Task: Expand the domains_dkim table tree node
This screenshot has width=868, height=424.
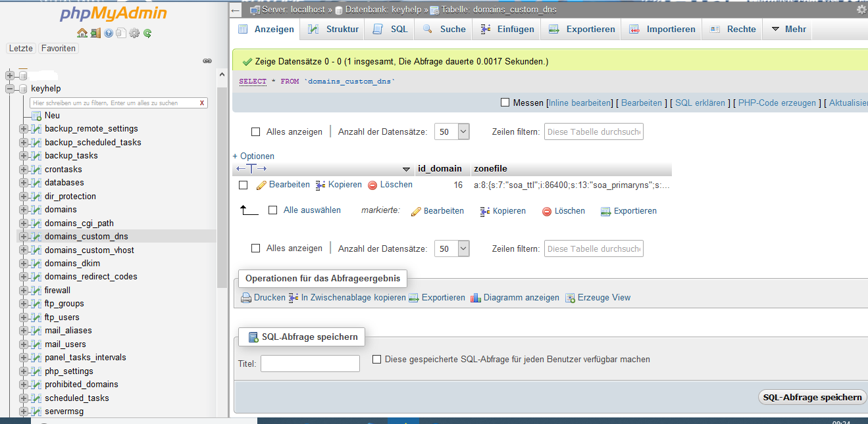Action: pos(24,264)
